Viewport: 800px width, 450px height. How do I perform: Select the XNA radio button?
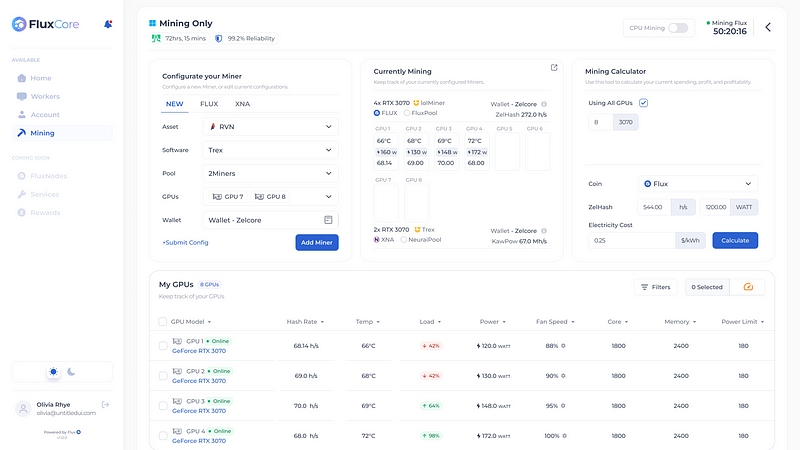[x=377, y=239]
